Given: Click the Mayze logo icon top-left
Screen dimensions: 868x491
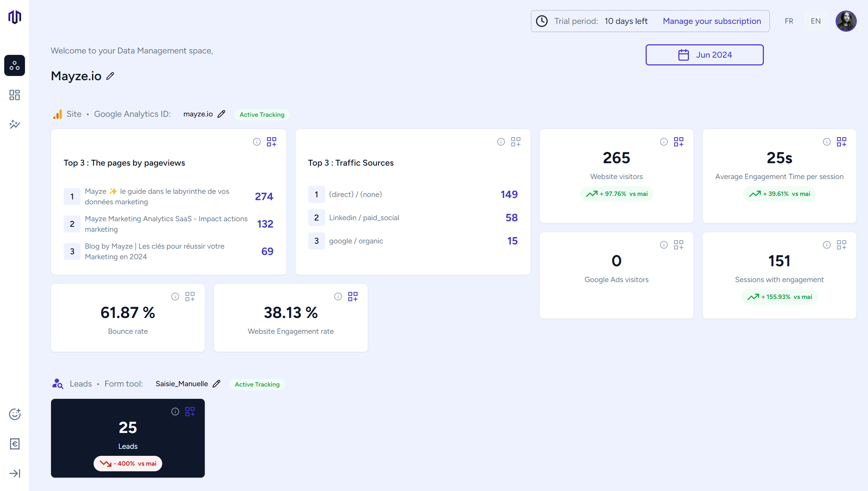Looking at the screenshot, I should (14, 17).
